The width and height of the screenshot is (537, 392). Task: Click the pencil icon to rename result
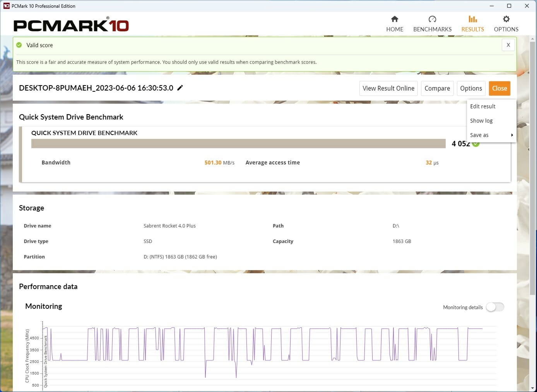(x=180, y=88)
